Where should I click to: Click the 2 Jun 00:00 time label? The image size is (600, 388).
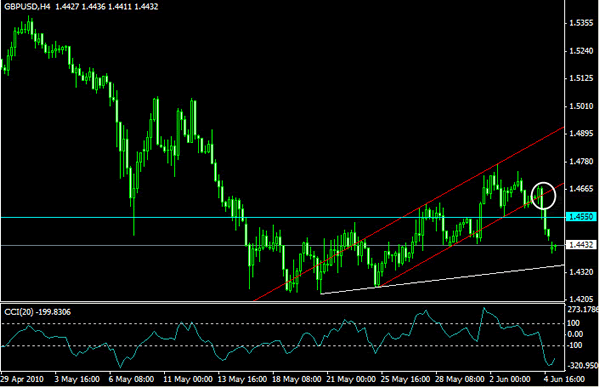510,379
